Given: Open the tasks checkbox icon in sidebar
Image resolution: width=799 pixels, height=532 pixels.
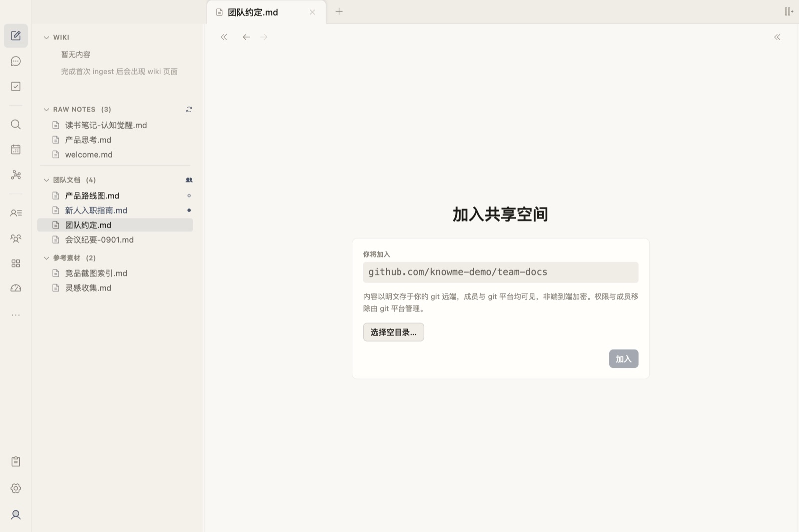Looking at the screenshot, I should click(16, 86).
